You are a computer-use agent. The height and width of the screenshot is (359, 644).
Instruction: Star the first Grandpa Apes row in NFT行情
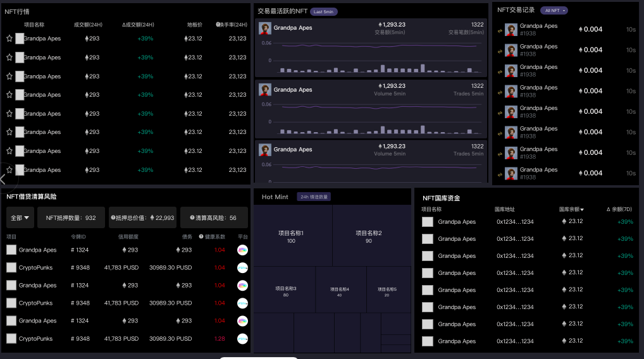tap(9, 39)
